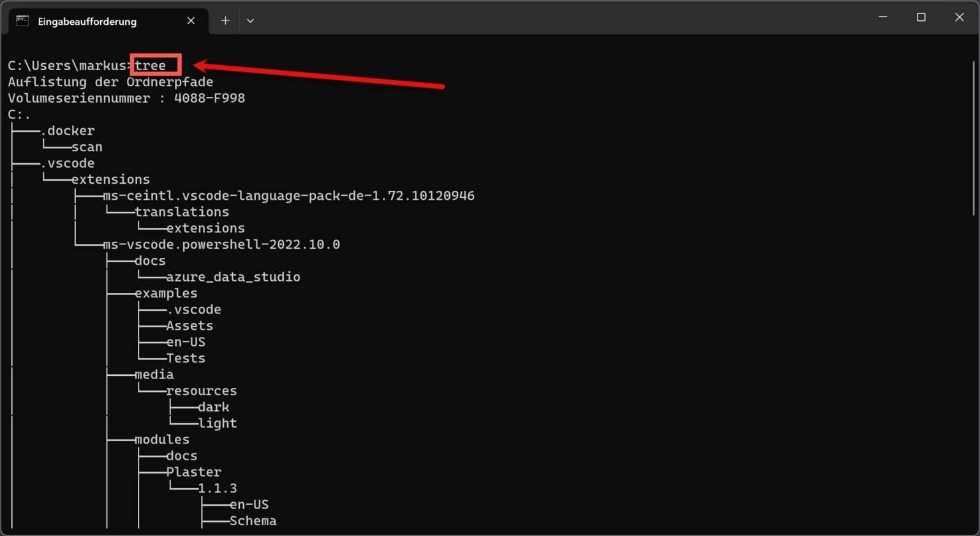This screenshot has width=980, height=536.
Task: Click the volume serial number text 4088-F998
Action: 210,98
